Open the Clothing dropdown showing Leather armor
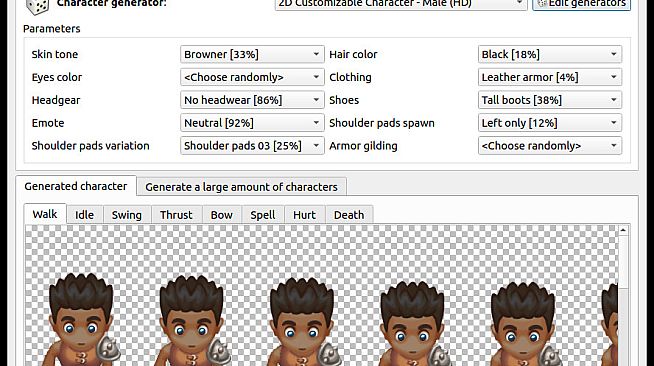This screenshot has height=366, width=654. (550, 77)
